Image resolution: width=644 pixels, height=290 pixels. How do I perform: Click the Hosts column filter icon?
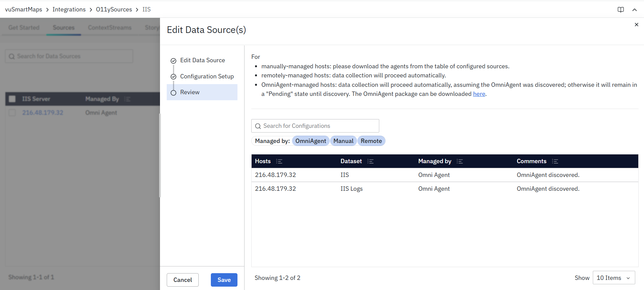(x=279, y=161)
